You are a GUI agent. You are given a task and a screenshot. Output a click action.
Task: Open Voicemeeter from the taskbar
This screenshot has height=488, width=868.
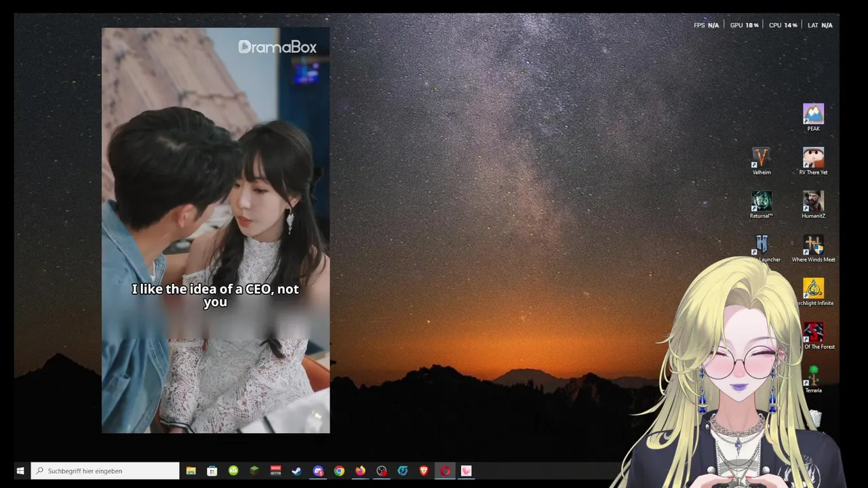(x=275, y=470)
